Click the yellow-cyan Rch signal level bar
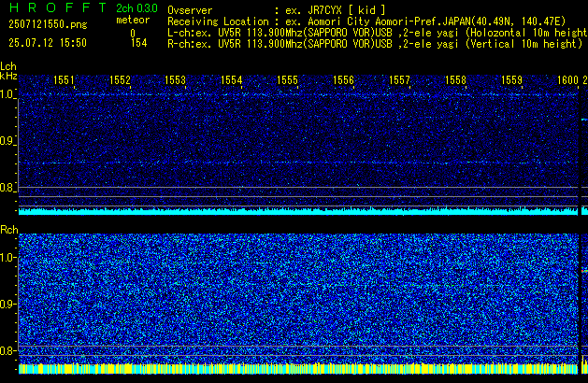588x383 pixels. [298, 369]
